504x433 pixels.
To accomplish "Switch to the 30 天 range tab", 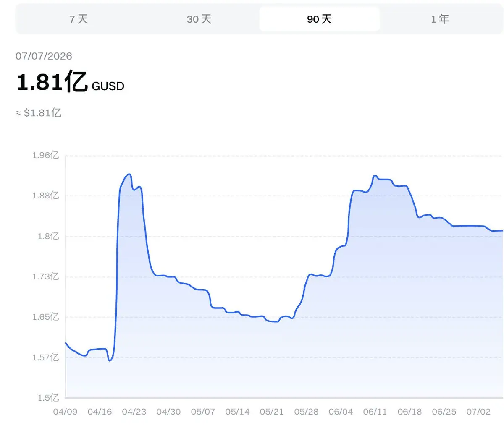I will click(x=199, y=19).
